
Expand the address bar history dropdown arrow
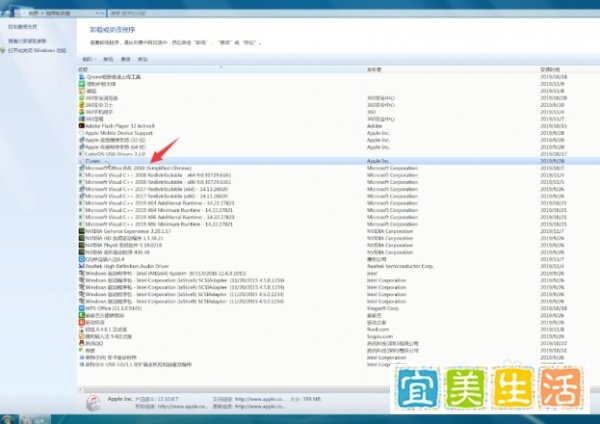click(97, 13)
